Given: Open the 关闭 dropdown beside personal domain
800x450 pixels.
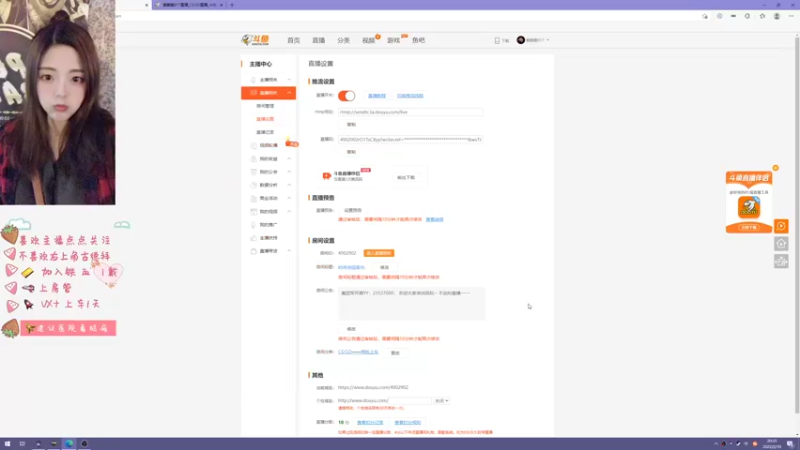Looking at the screenshot, I should [441, 401].
